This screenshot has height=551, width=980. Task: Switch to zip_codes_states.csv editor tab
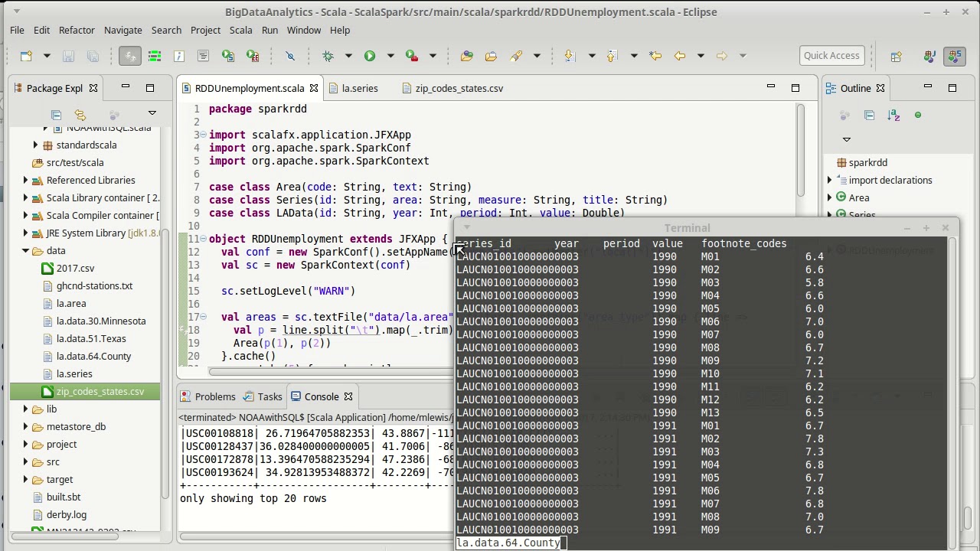[x=452, y=89]
